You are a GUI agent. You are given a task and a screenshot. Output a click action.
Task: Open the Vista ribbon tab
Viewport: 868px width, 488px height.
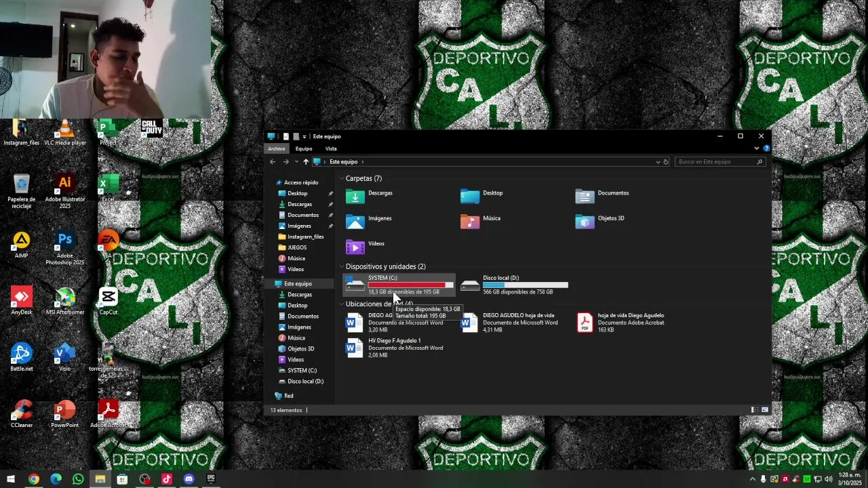click(x=331, y=148)
